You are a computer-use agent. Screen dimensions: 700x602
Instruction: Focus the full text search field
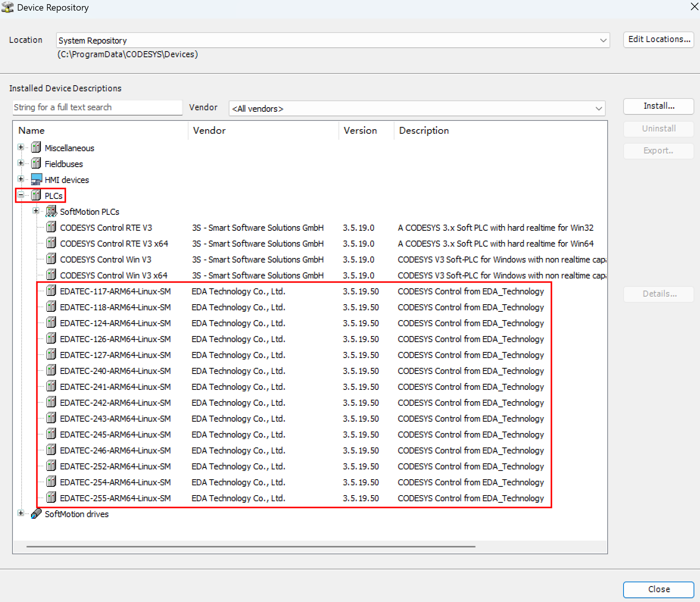pyautogui.click(x=97, y=108)
